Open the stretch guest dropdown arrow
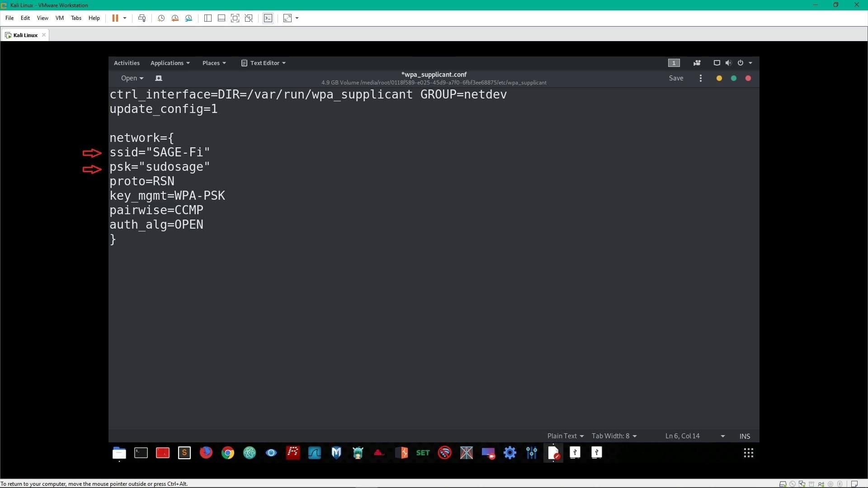This screenshot has width=868, height=488. point(297,18)
